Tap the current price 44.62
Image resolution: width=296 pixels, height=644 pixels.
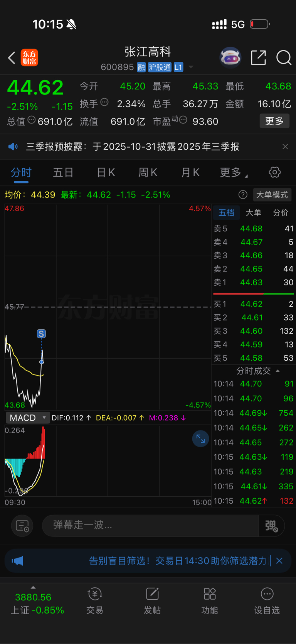click(35, 87)
